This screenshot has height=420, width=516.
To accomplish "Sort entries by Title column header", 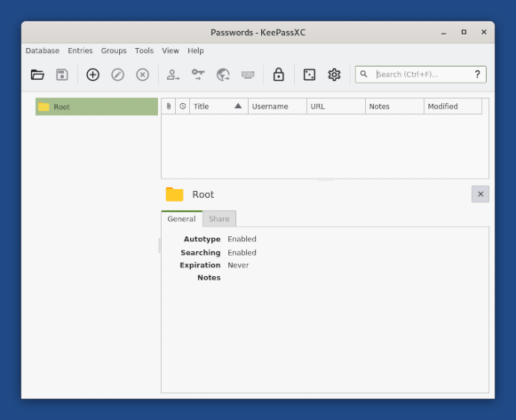I will 218,107.
